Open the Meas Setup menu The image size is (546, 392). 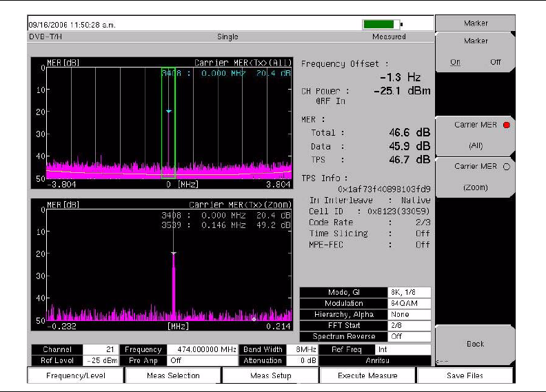(x=270, y=375)
